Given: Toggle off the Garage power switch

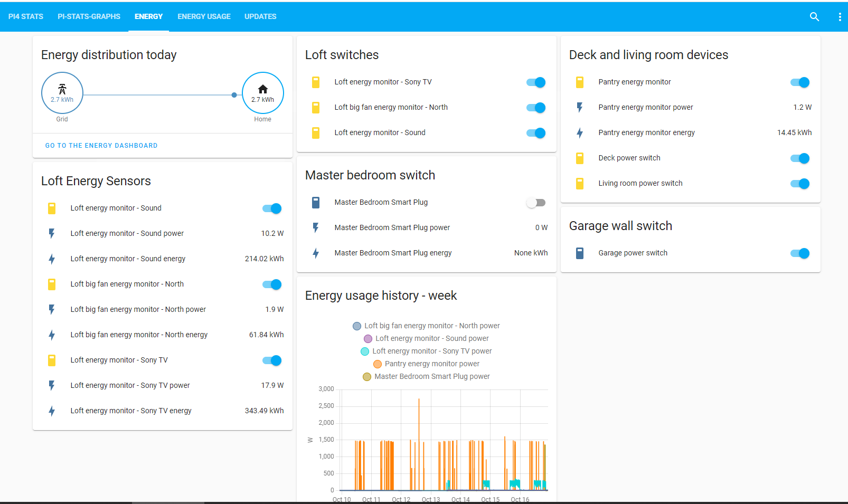Looking at the screenshot, I should 800,253.
